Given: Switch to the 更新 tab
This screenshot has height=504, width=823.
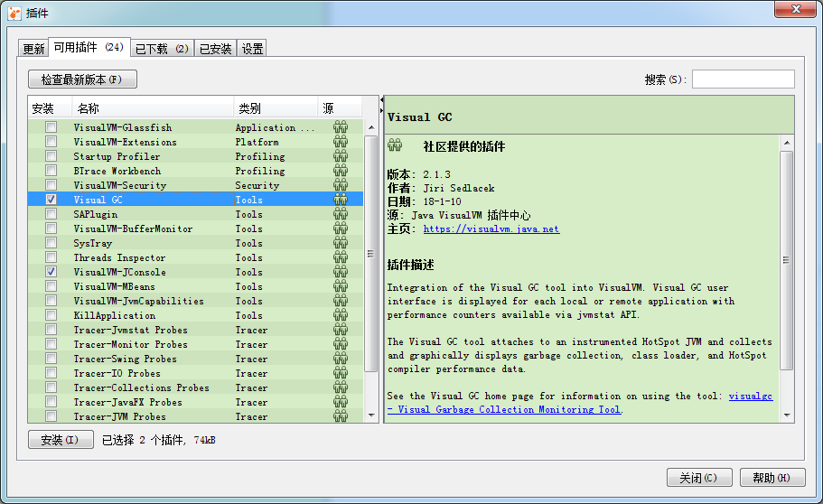Looking at the screenshot, I should [x=33, y=48].
